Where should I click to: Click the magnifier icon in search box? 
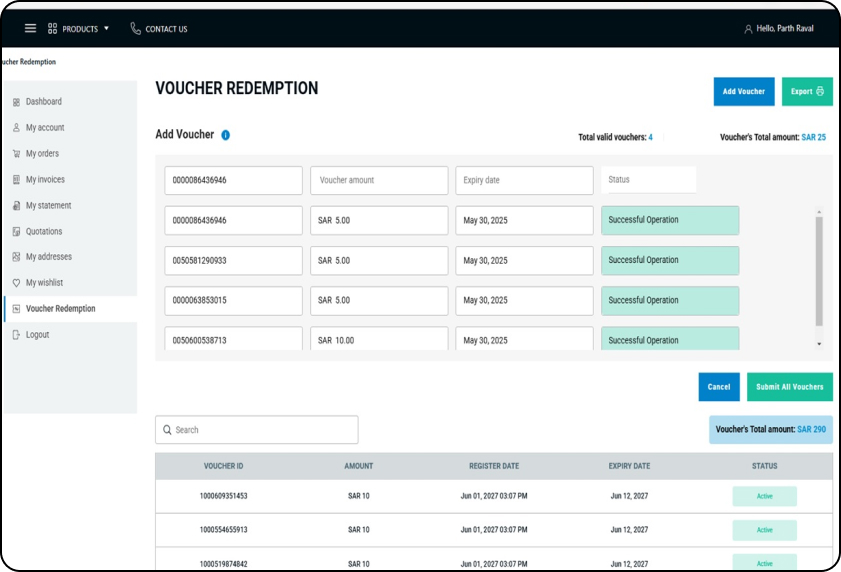[166, 430]
